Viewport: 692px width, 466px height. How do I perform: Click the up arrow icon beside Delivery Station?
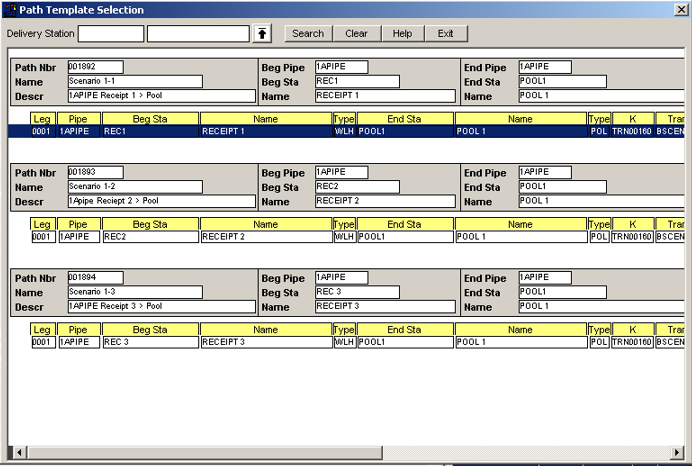(x=262, y=34)
